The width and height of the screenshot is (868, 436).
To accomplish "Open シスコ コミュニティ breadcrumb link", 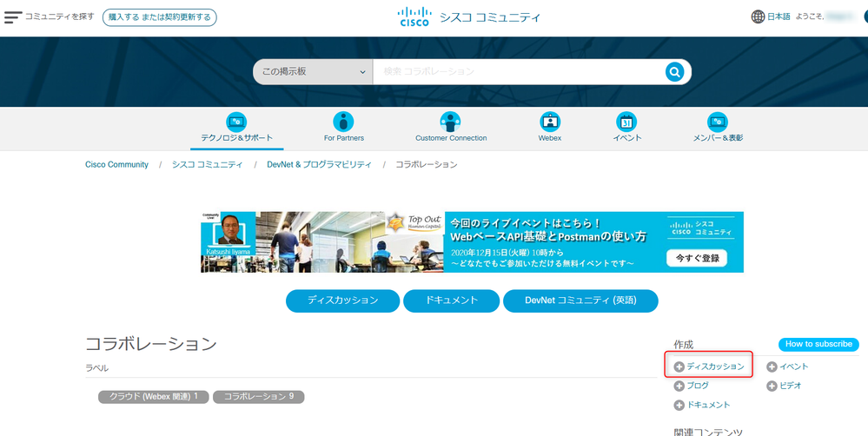I will pyautogui.click(x=207, y=164).
